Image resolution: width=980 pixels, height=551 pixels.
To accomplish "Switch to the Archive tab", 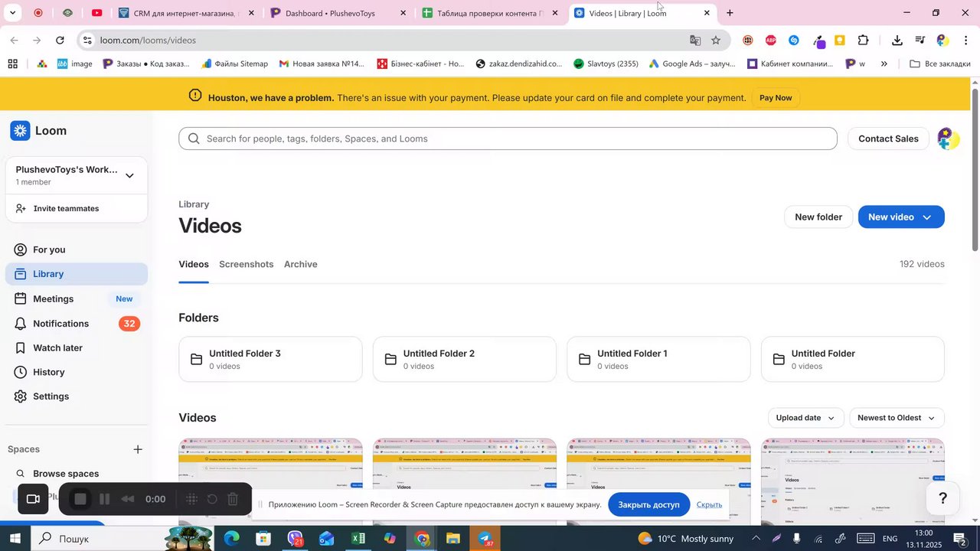I will 300,264.
